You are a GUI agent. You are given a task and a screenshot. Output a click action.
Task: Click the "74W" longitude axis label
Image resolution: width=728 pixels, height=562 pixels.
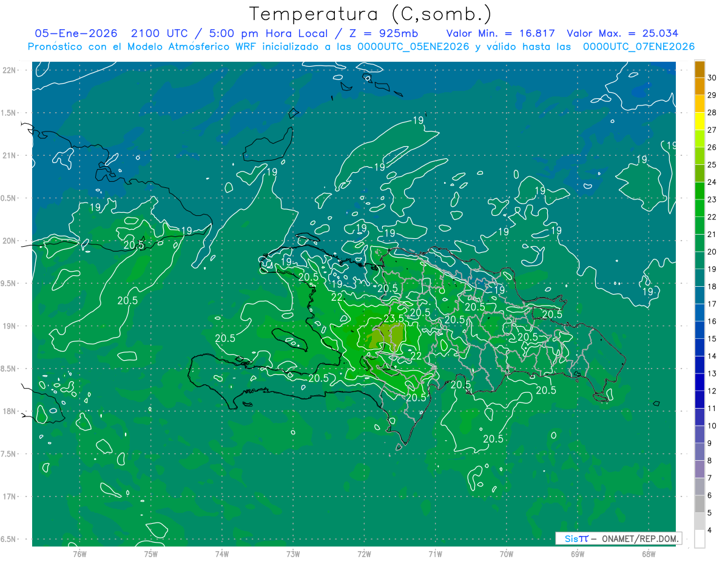(221, 554)
